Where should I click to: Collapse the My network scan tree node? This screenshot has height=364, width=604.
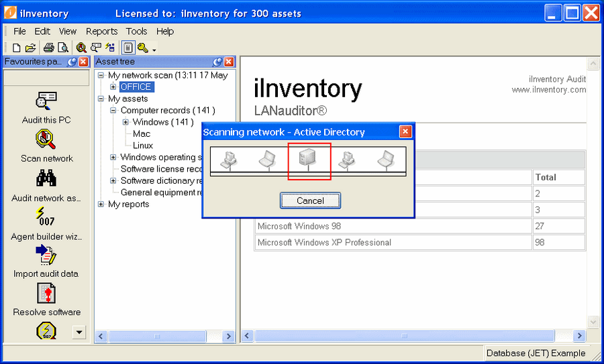coord(101,76)
